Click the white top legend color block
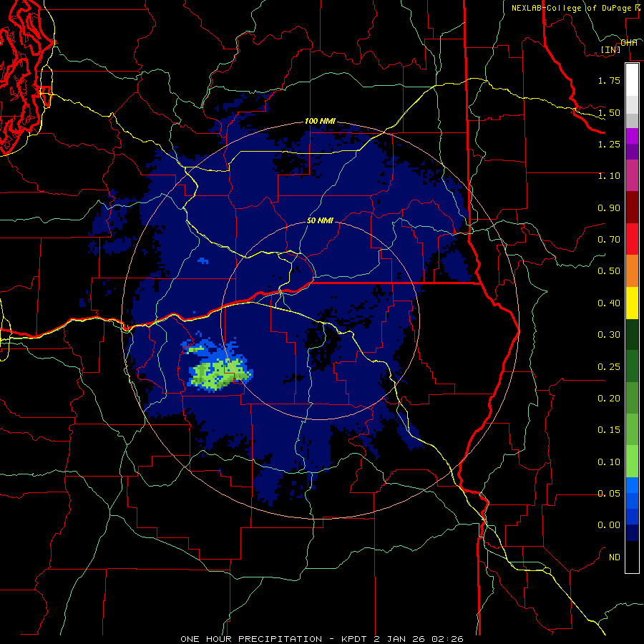This screenshot has height=644, width=644. [x=632, y=80]
